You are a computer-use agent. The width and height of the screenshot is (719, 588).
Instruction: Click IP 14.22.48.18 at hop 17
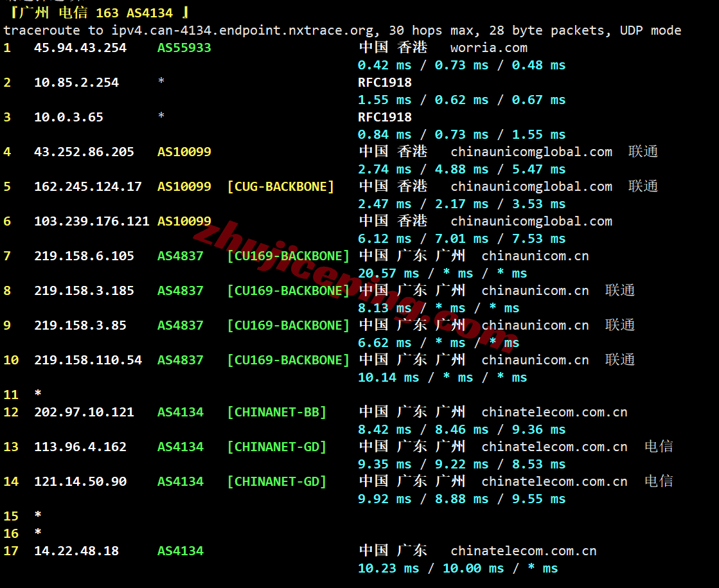click(x=76, y=551)
